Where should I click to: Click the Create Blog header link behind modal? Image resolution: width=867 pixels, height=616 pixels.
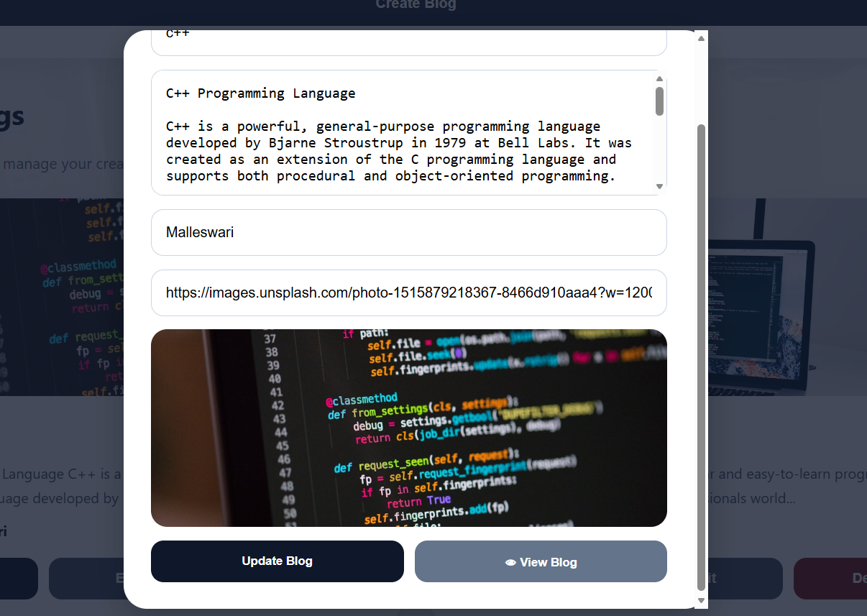click(x=416, y=5)
